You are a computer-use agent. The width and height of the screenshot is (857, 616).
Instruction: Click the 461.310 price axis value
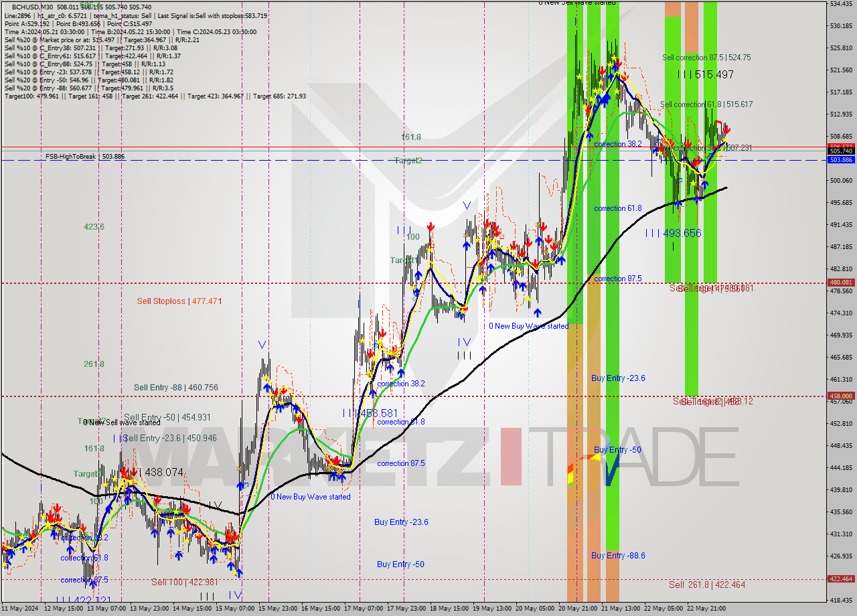point(842,379)
